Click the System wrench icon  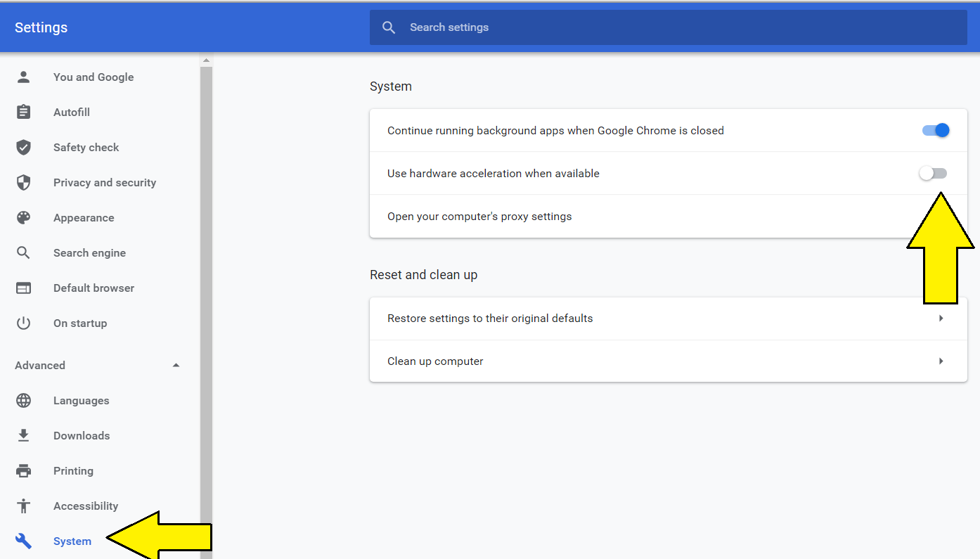24,541
